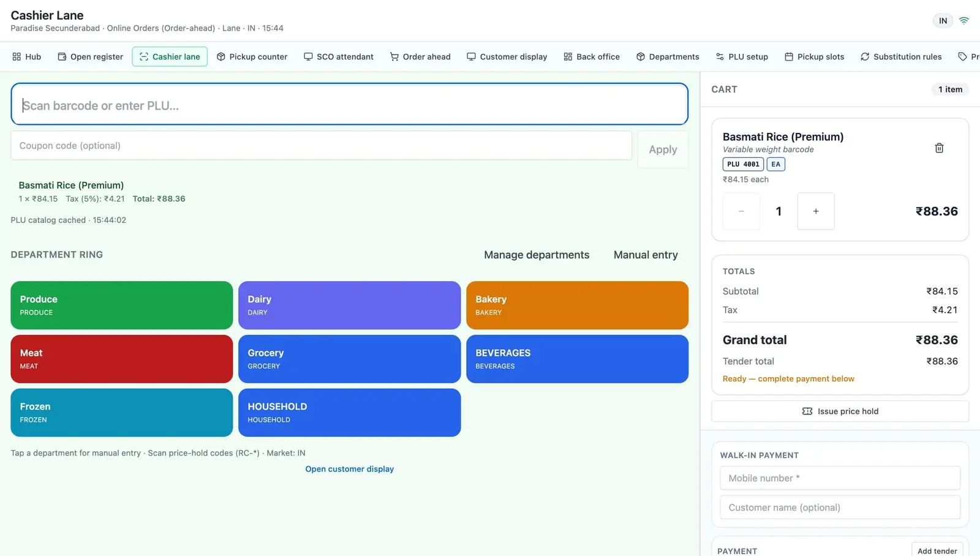This screenshot has width=980, height=556.
Task: Open Substitution rules tab
Action: pos(901,57)
